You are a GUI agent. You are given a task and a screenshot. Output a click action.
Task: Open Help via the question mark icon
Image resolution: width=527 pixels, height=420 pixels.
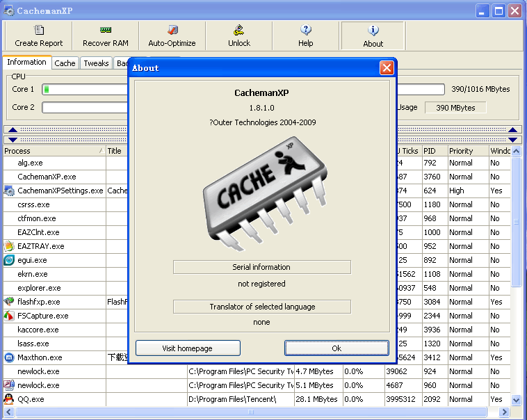[306, 30]
